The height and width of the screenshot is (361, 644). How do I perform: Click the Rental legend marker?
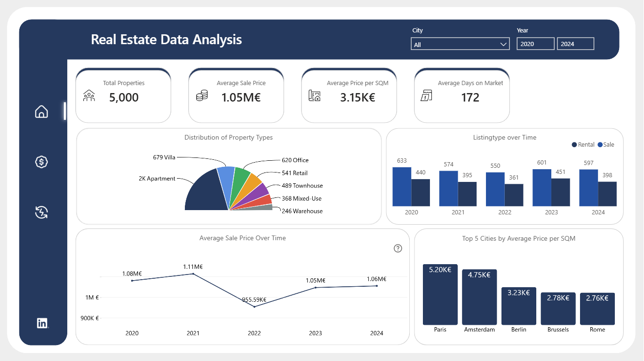pyautogui.click(x=574, y=145)
